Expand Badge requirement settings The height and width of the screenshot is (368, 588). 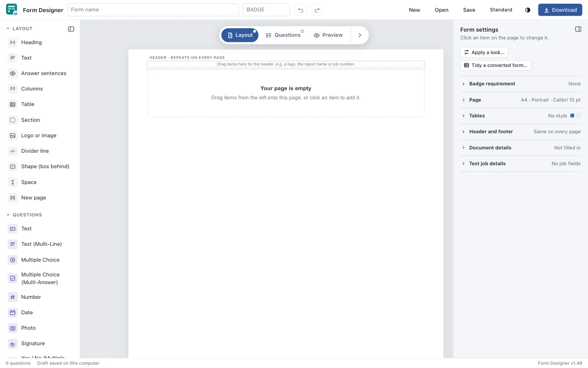point(520,84)
